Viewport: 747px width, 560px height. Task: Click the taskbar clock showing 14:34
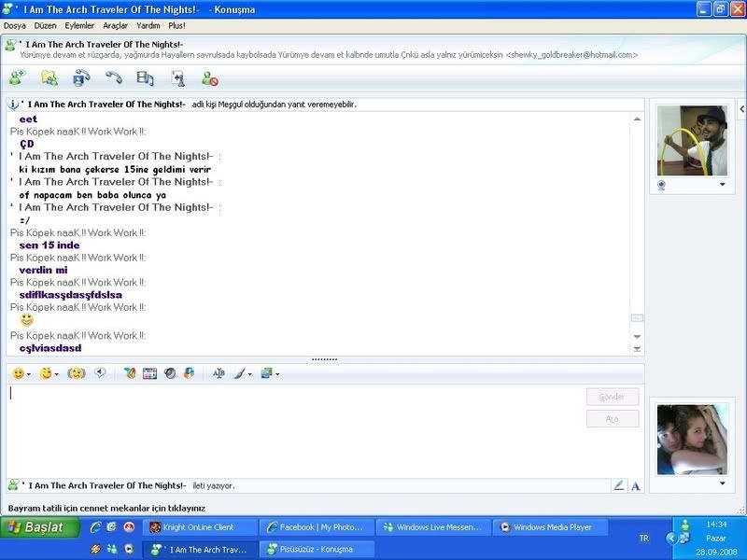[x=716, y=525]
